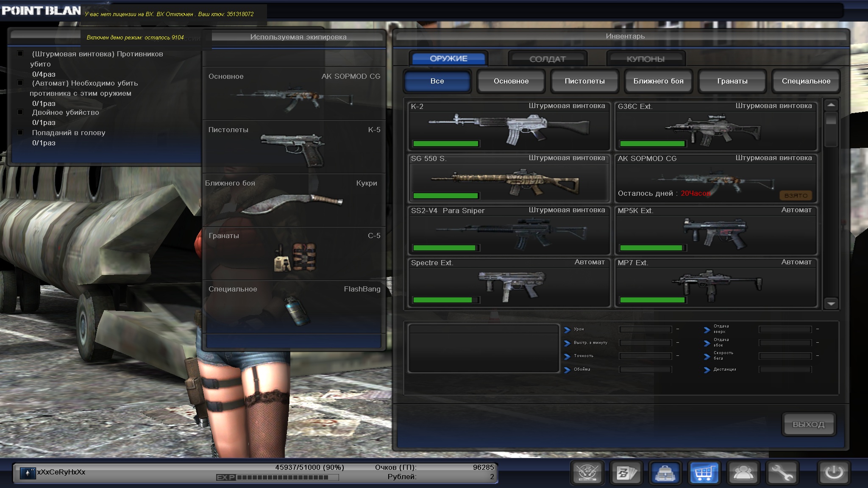
Task: Filter inventory by Пистолеты
Action: [x=585, y=81]
